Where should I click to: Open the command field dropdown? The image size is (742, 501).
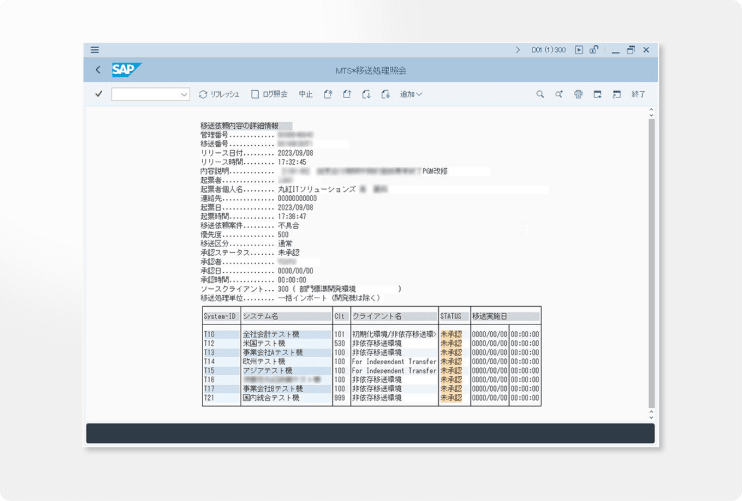click(x=184, y=94)
